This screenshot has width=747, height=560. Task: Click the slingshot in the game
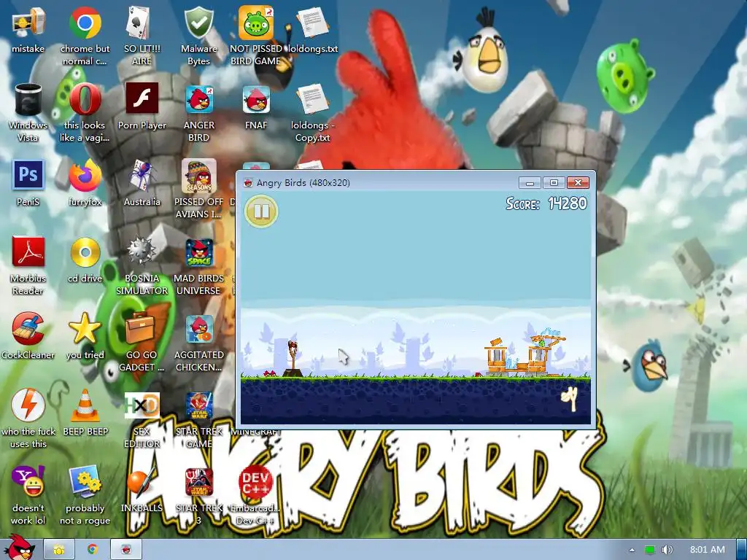tap(293, 358)
